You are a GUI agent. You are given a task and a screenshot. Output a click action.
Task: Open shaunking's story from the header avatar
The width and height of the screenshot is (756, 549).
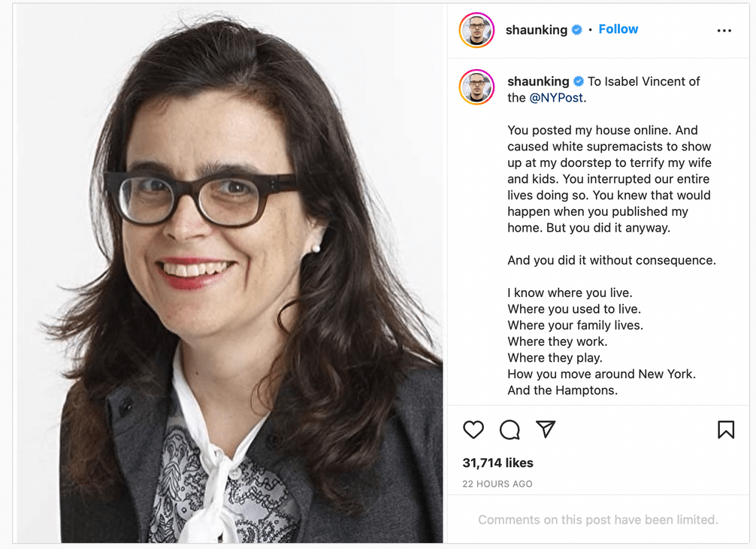[x=477, y=30]
